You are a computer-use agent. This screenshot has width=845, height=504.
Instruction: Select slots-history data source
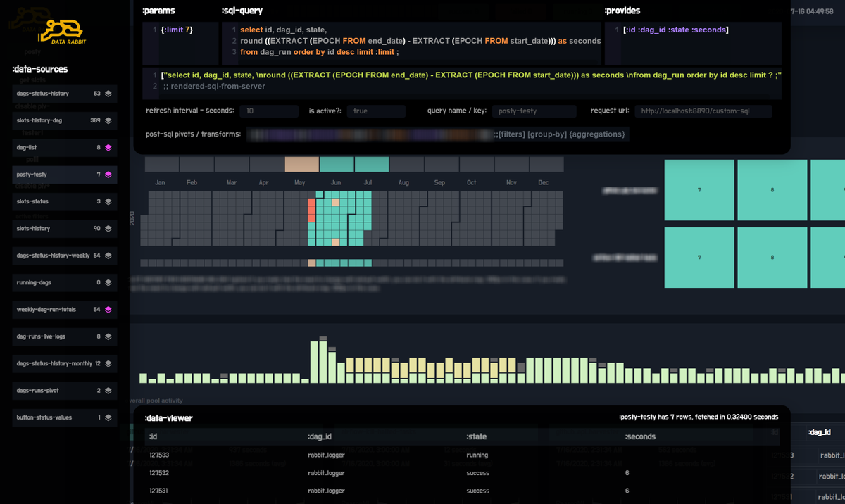[x=64, y=228]
